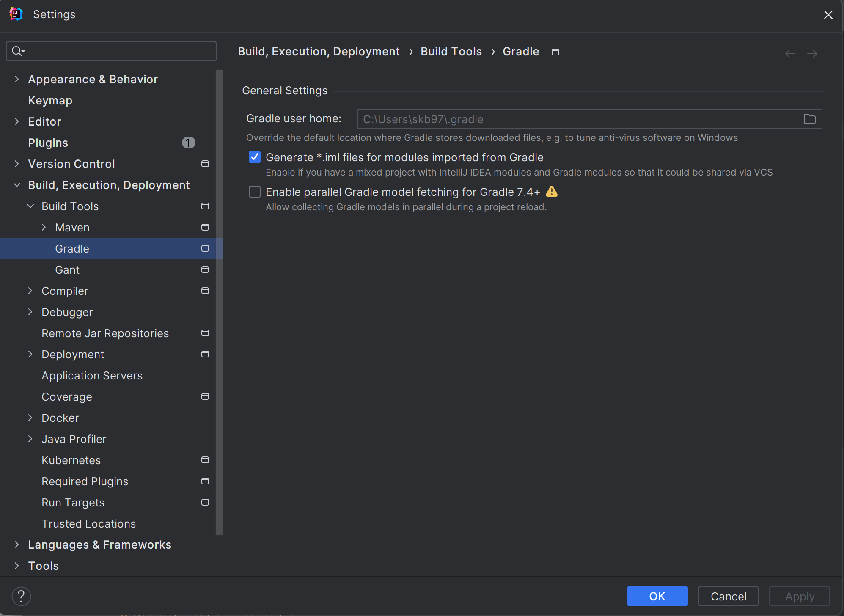The image size is (844, 616).
Task: Click project icon on Version Control row
Action: point(205,164)
